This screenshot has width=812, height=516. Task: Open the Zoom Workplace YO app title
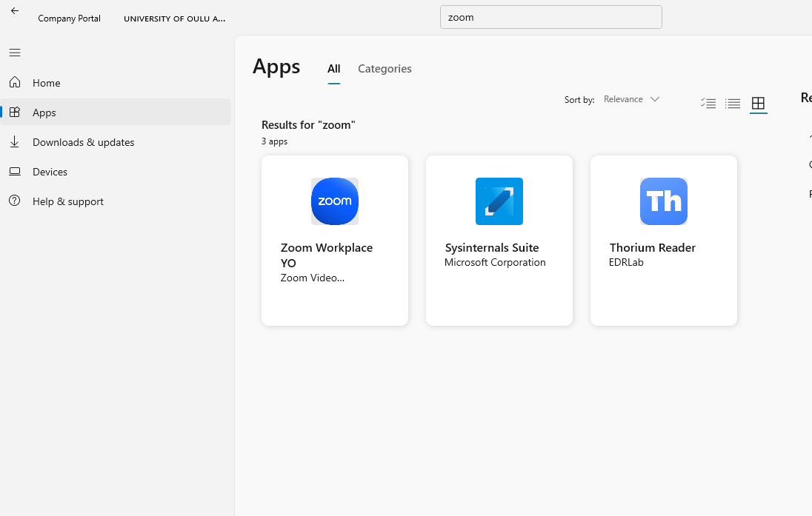(x=327, y=255)
